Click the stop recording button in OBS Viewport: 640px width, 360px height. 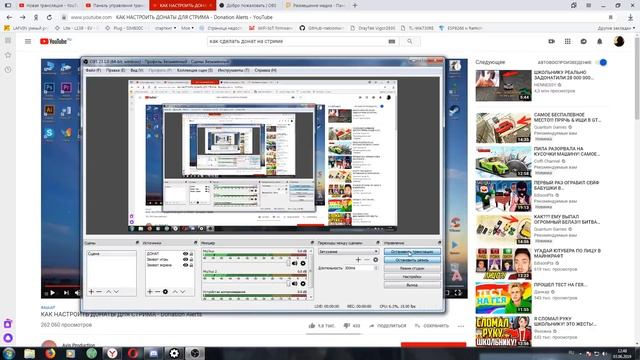(x=412, y=260)
